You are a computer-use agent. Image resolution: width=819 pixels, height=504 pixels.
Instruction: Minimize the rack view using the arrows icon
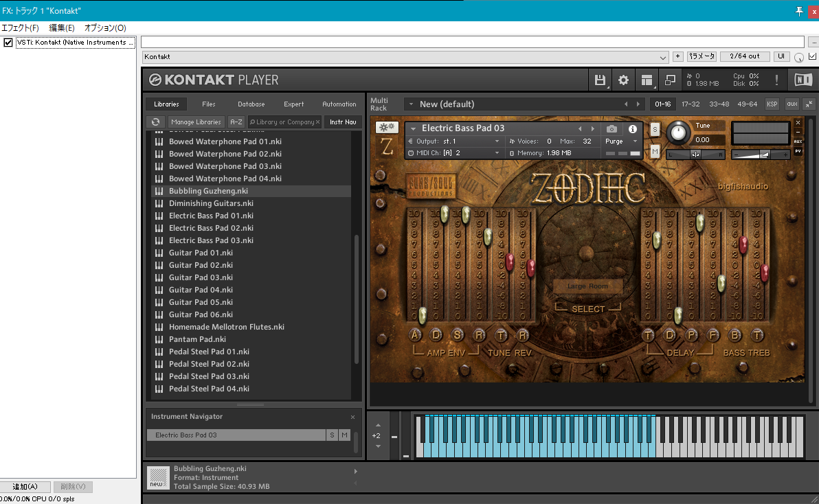click(x=809, y=104)
